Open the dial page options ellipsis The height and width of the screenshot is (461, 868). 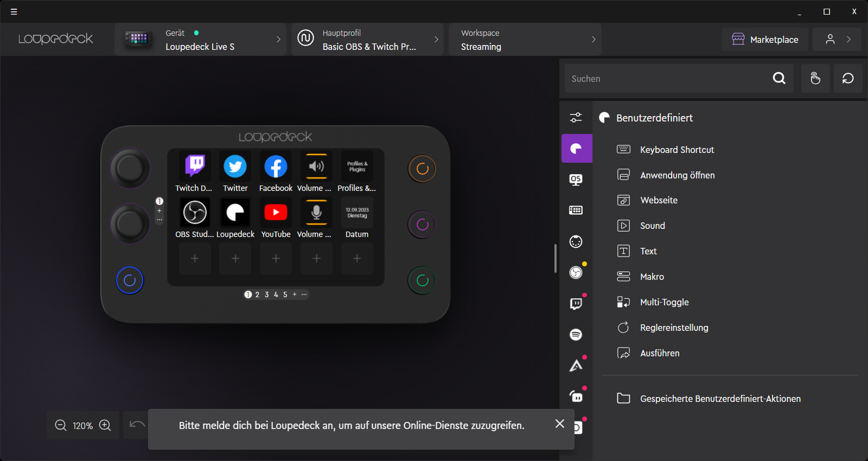(159, 220)
